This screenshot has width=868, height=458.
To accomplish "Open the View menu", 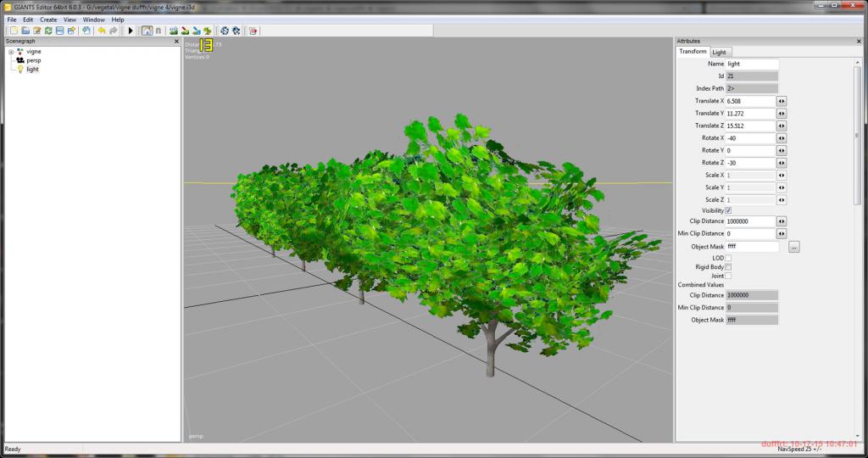I will (70, 20).
